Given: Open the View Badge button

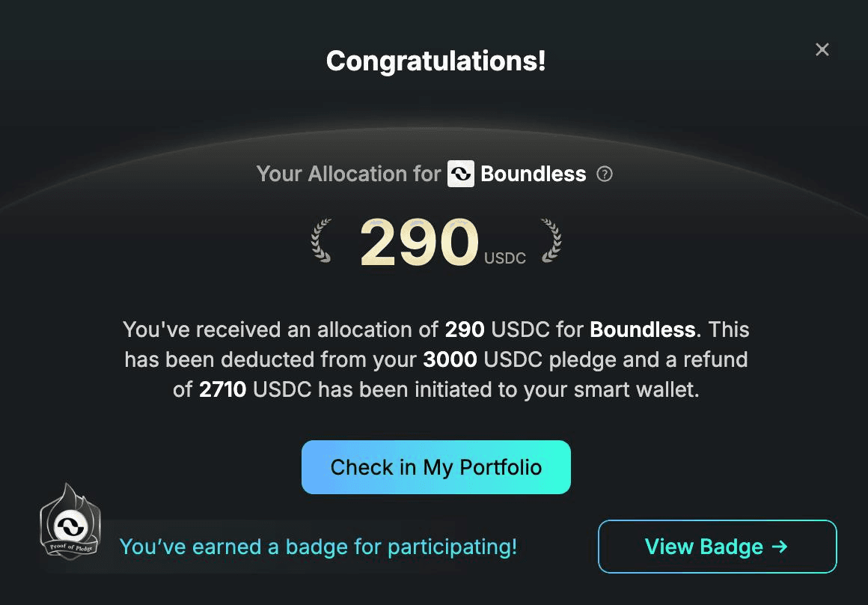Looking at the screenshot, I should click(x=718, y=547).
